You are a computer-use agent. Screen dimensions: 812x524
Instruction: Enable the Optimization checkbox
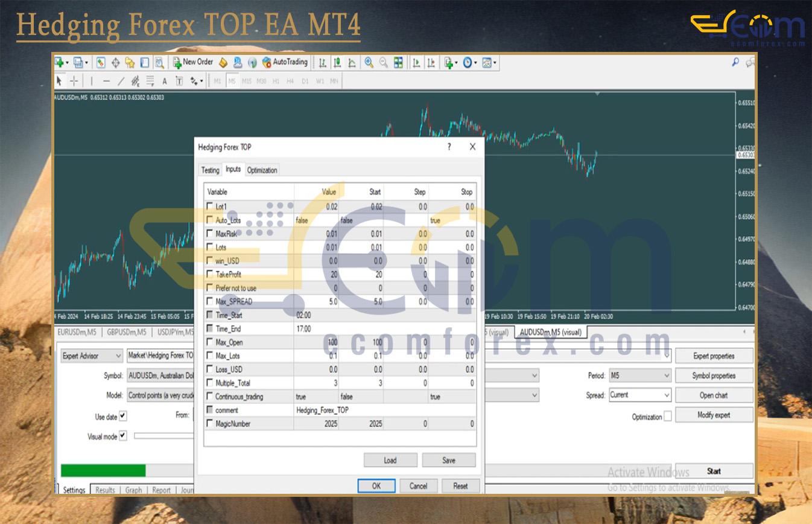point(667,417)
